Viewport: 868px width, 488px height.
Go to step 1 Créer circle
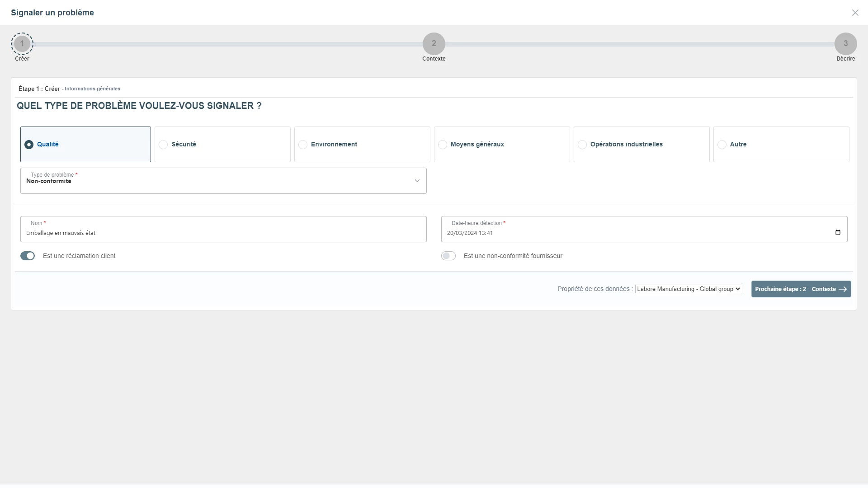pyautogui.click(x=22, y=44)
